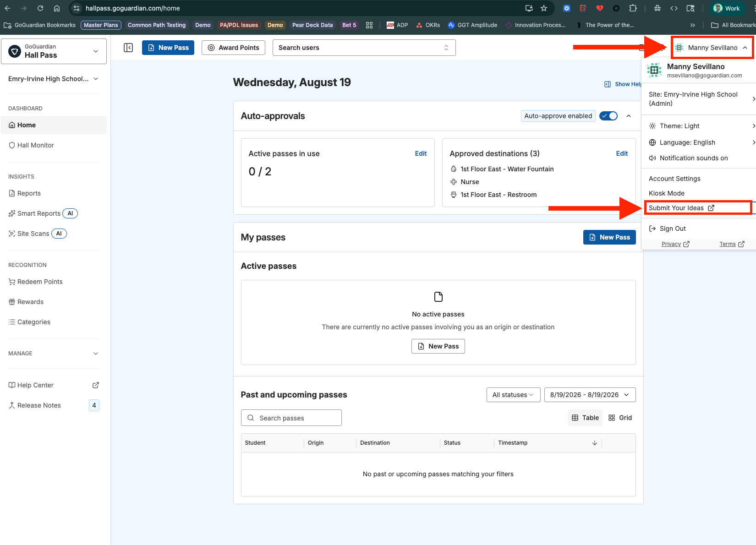Click the Student column header
756x545 pixels.
[255, 443]
